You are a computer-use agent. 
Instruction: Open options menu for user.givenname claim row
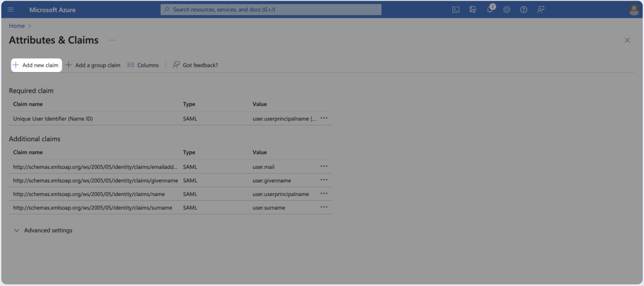(324, 180)
